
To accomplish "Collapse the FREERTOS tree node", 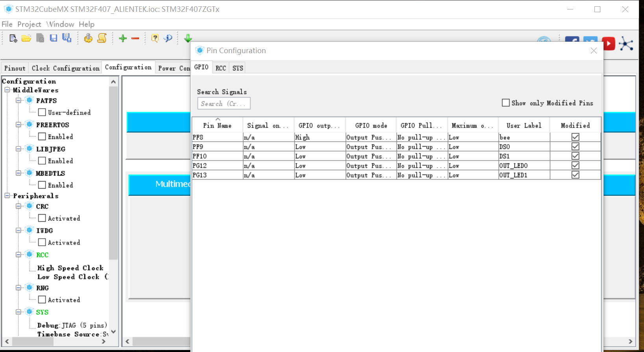I will click(18, 124).
